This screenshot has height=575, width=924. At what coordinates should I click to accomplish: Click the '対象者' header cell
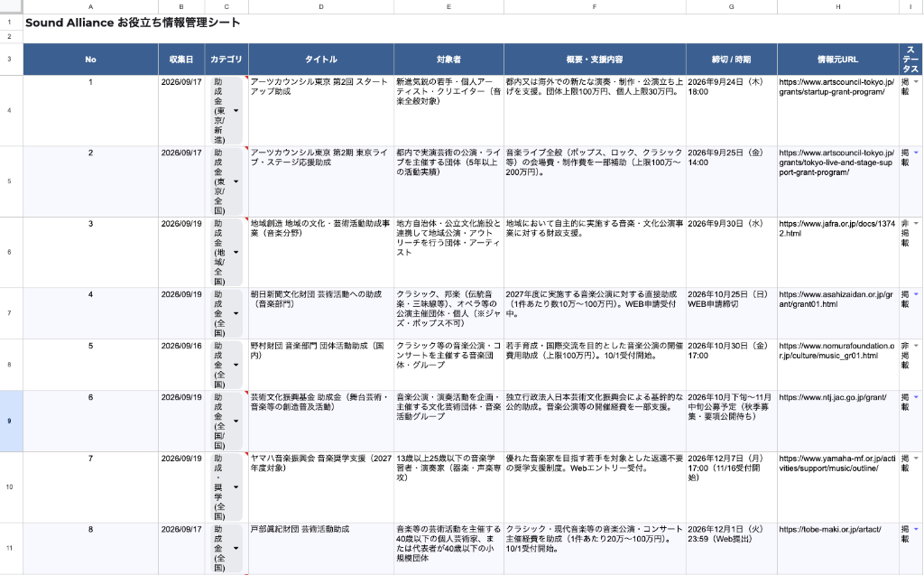point(448,59)
